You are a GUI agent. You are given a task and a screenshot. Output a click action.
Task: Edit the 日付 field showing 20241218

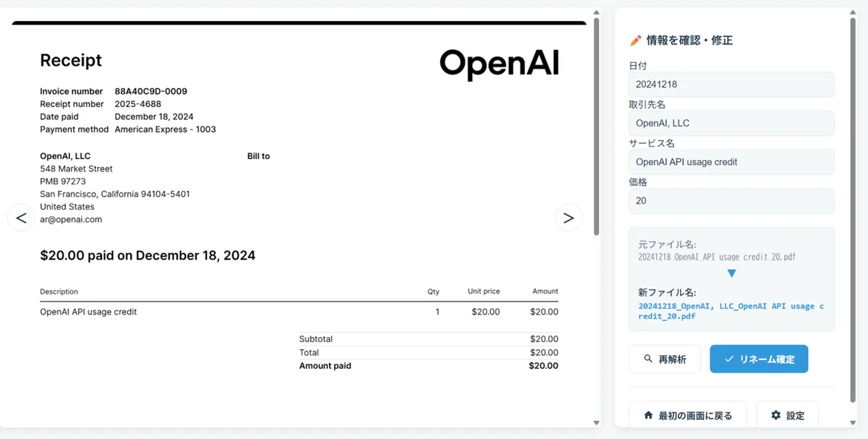pos(731,84)
